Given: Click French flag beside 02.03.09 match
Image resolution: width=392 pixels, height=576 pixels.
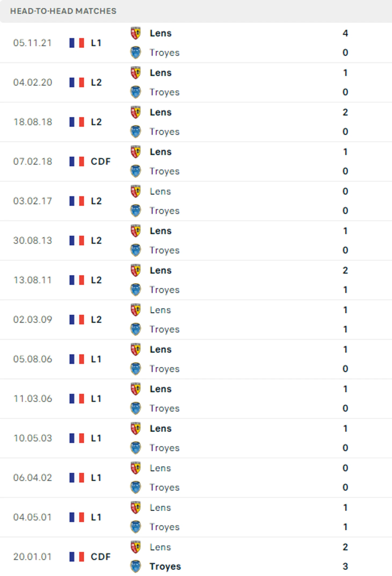Looking at the screenshot, I should (x=77, y=320).
